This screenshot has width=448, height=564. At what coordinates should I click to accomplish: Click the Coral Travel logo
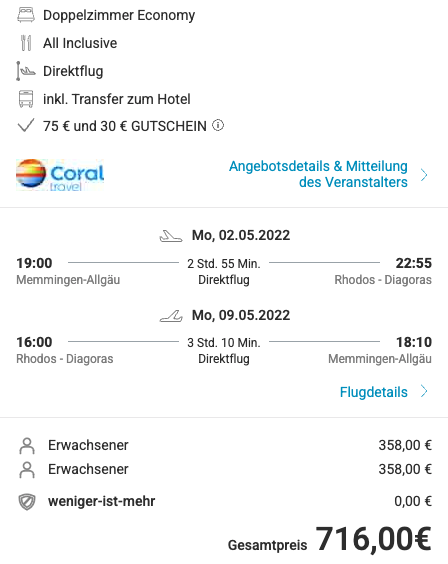click(60, 175)
